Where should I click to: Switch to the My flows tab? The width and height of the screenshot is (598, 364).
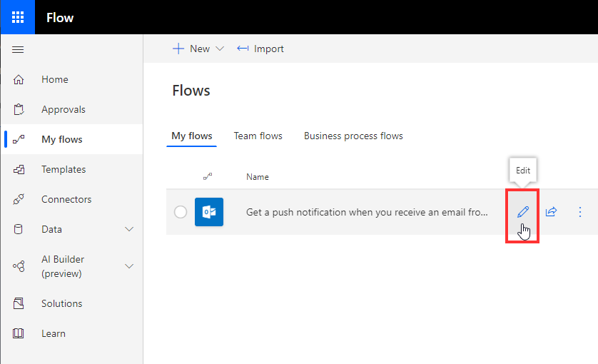[192, 136]
